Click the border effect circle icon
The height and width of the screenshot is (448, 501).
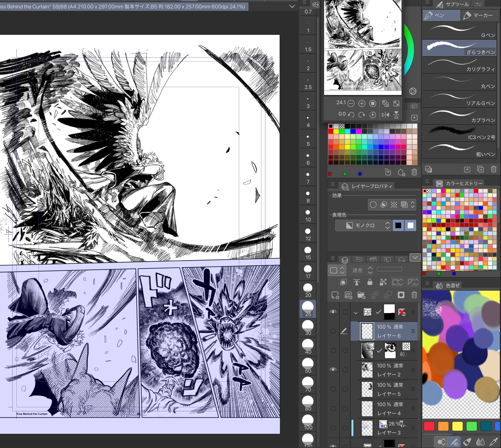coord(373,205)
